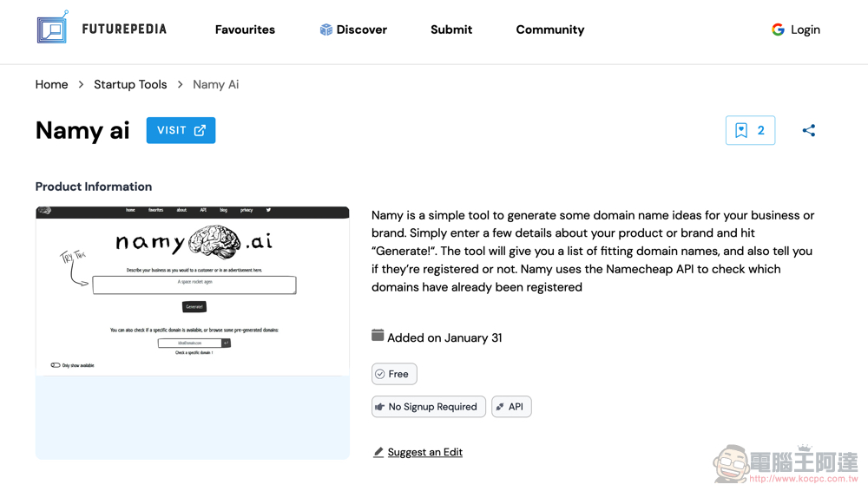Select the Free tag checkmark

click(x=380, y=374)
